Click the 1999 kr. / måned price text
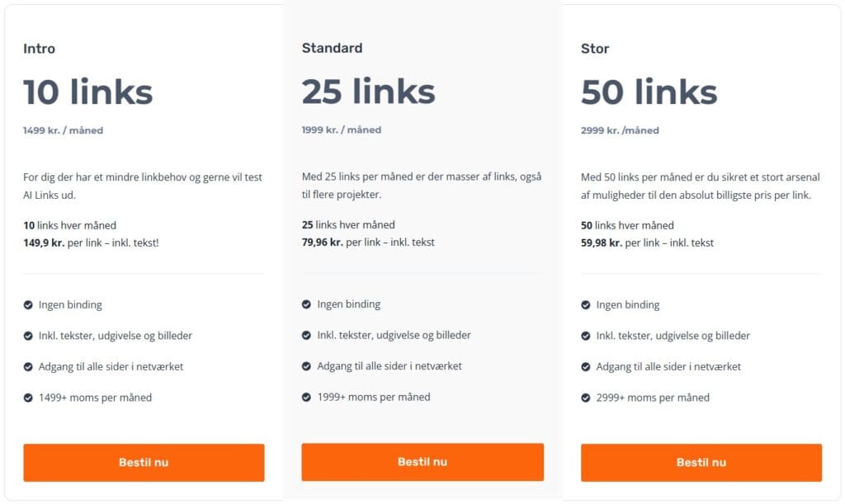This screenshot has width=845, height=504. pyautogui.click(x=340, y=130)
